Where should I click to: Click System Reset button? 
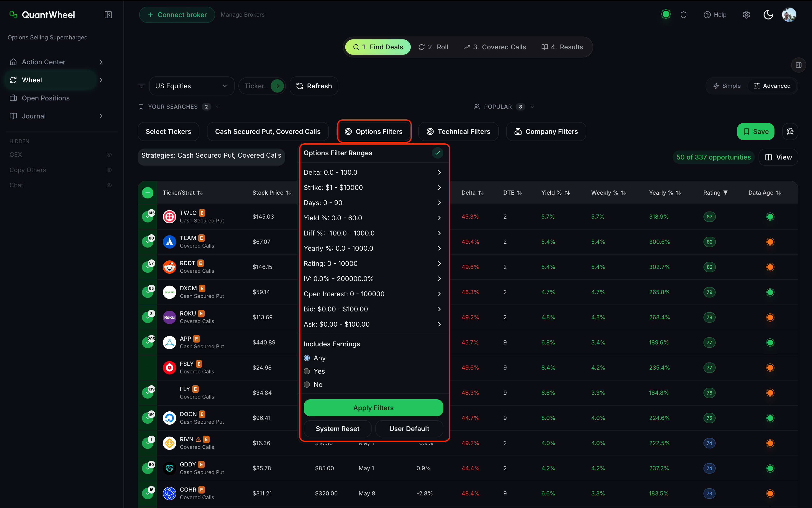[x=337, y=429]
